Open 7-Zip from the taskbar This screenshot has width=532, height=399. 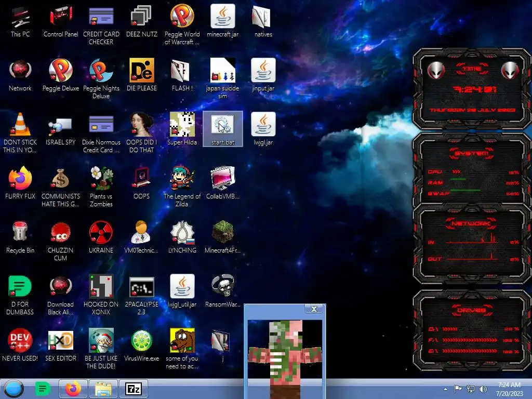click(134, 389)
